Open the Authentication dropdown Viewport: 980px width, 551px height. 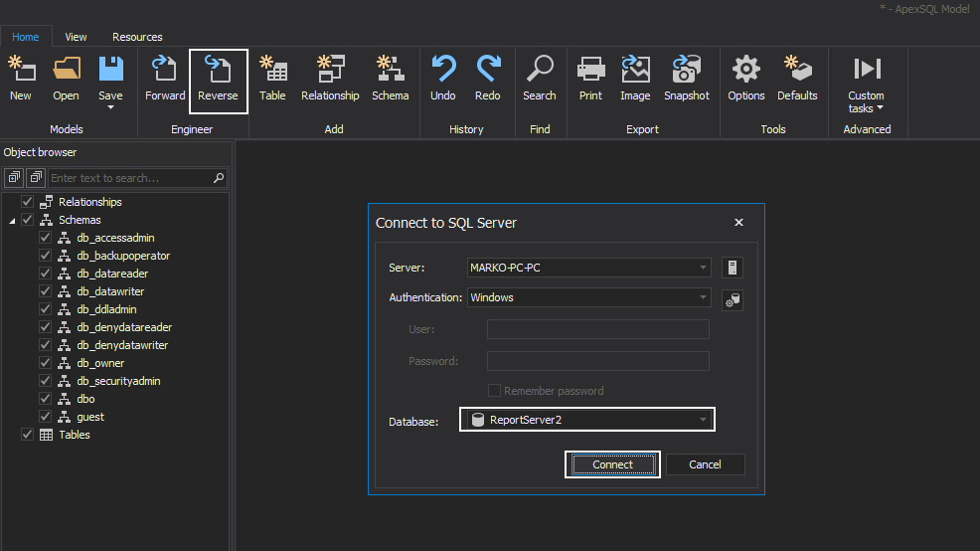pos(703,297)
